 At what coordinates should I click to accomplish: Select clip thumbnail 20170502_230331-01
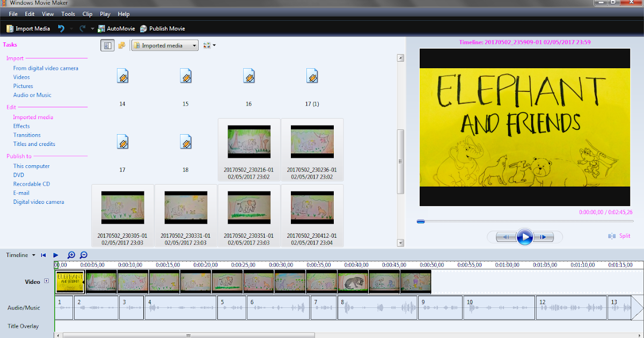point(186,208)
